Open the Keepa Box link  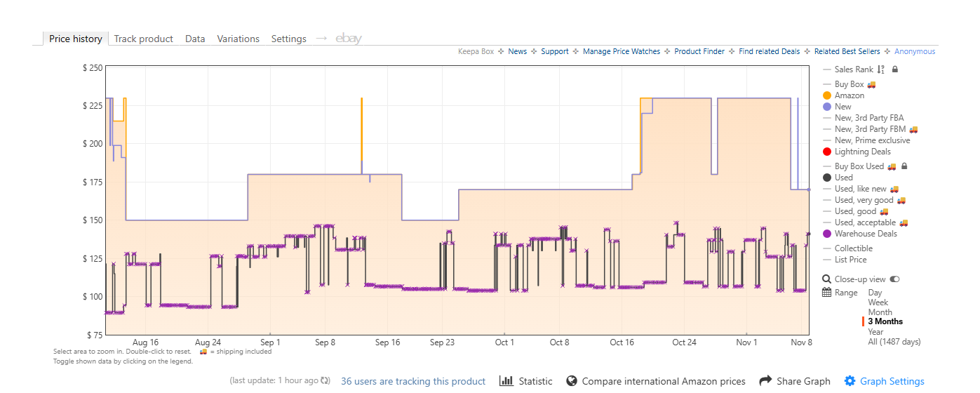(476, 51)
